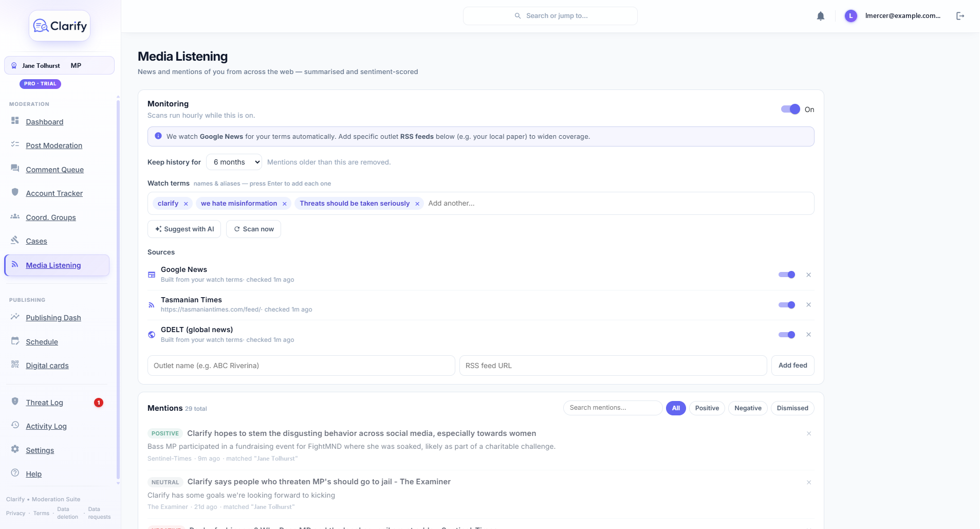This screenshot has width=980, height=529.
Task: Click the Threat Log shield icon
Action: pyautogui.click(x=15, y=402)
